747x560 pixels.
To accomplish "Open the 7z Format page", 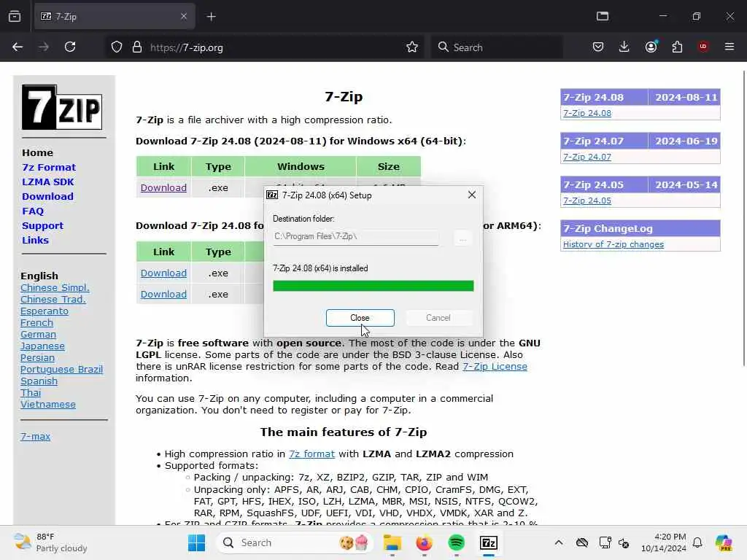I will [x=49, y=168].
